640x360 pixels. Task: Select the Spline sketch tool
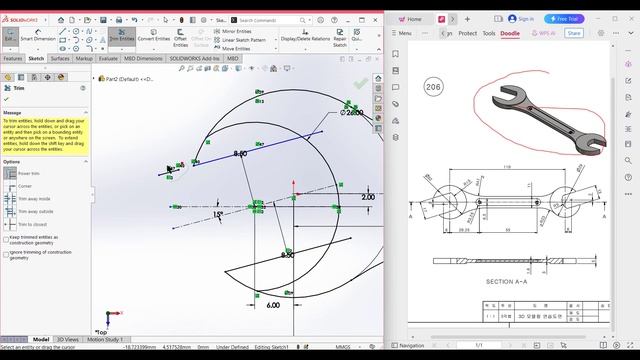[89, 31]
